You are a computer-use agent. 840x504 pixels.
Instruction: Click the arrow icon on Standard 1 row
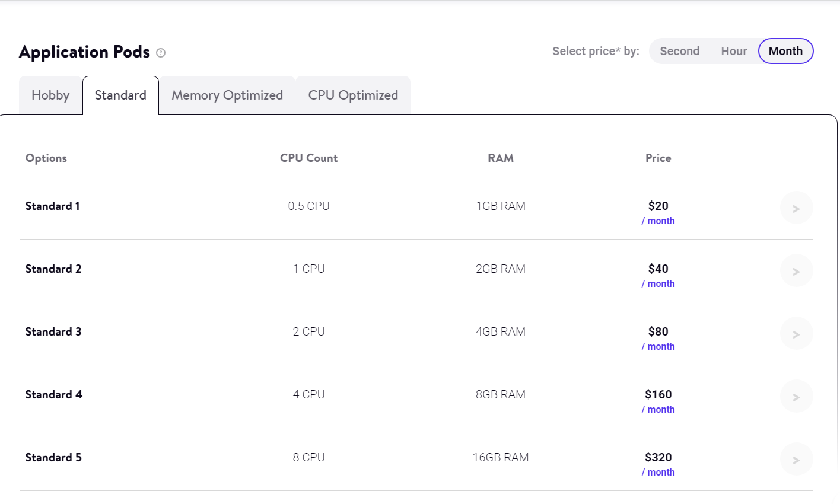pos(796,208)
